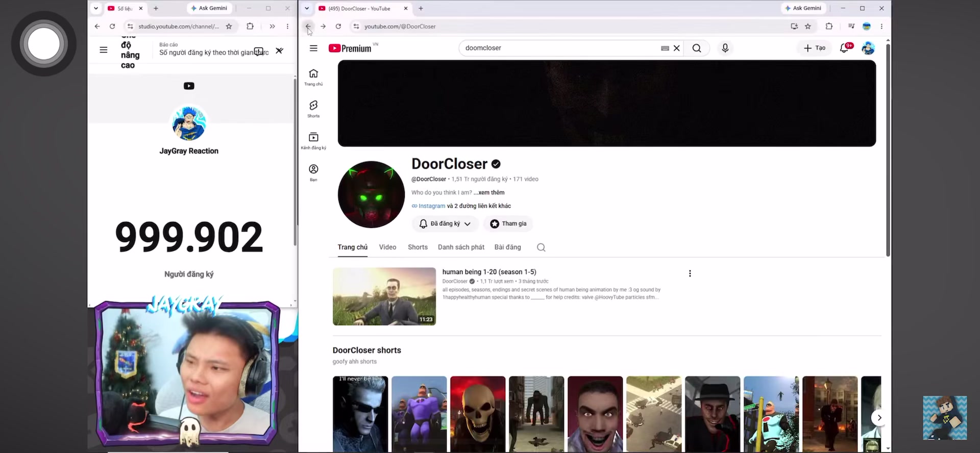This screenshot has height=453, width=980.
Task: Open the You (Bạn) sidebar icon
Action: coord(313,172)
